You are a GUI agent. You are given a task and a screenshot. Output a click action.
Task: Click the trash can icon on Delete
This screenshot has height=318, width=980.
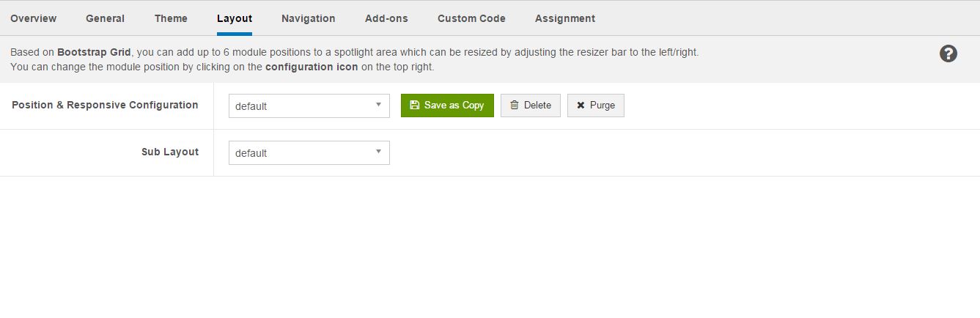coord(515,106)
